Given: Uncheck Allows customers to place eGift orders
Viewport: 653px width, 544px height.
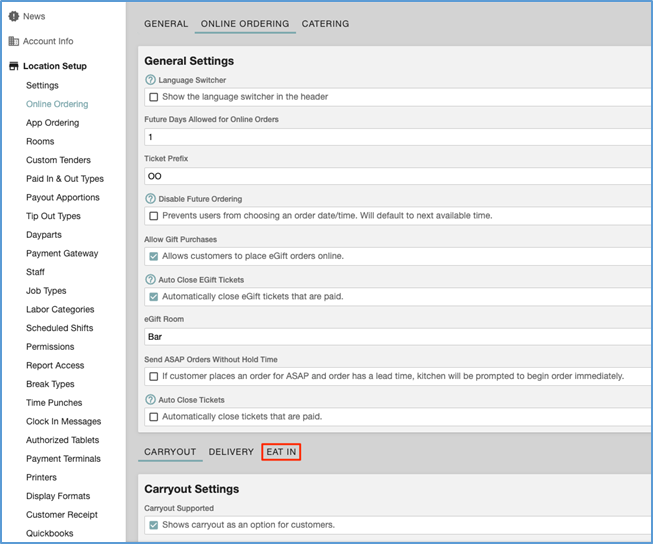Looking at the screenshot, I should (x=154, y=256).
